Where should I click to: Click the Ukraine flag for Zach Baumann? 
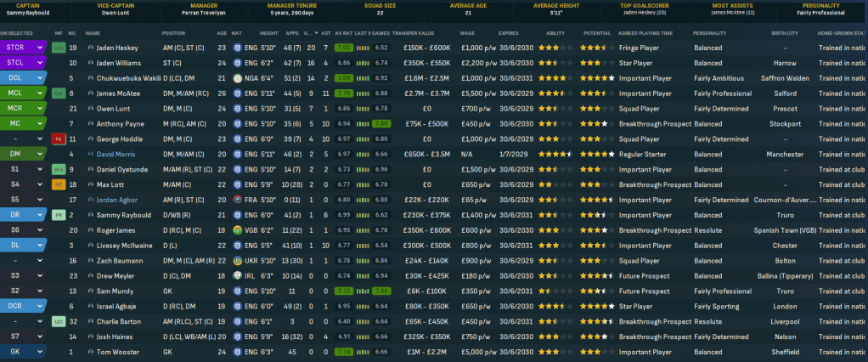[x=239, y=260]
